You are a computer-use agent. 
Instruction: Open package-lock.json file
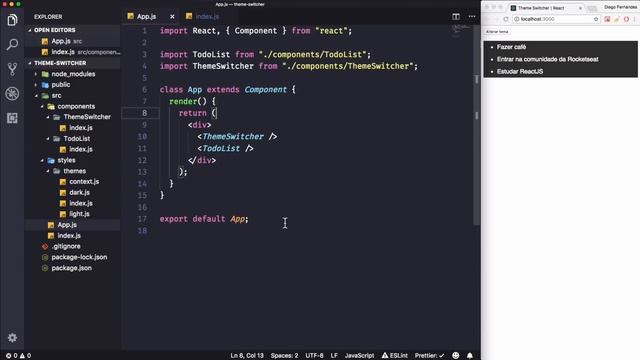point(79,257)
